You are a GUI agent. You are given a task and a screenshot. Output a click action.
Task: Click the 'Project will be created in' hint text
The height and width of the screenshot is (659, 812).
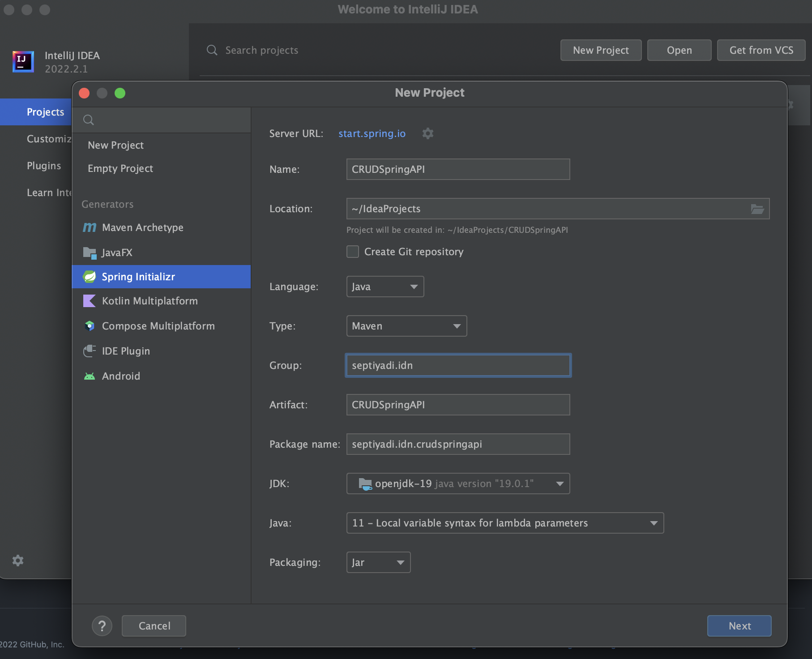(457, 230)
